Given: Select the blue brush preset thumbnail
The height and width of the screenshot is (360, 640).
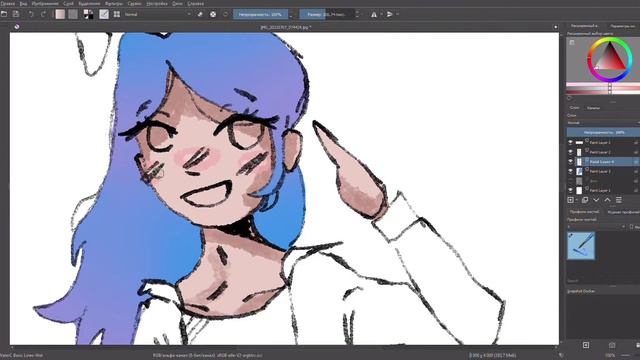Looking at the screenshot, I should pos(581,246).
